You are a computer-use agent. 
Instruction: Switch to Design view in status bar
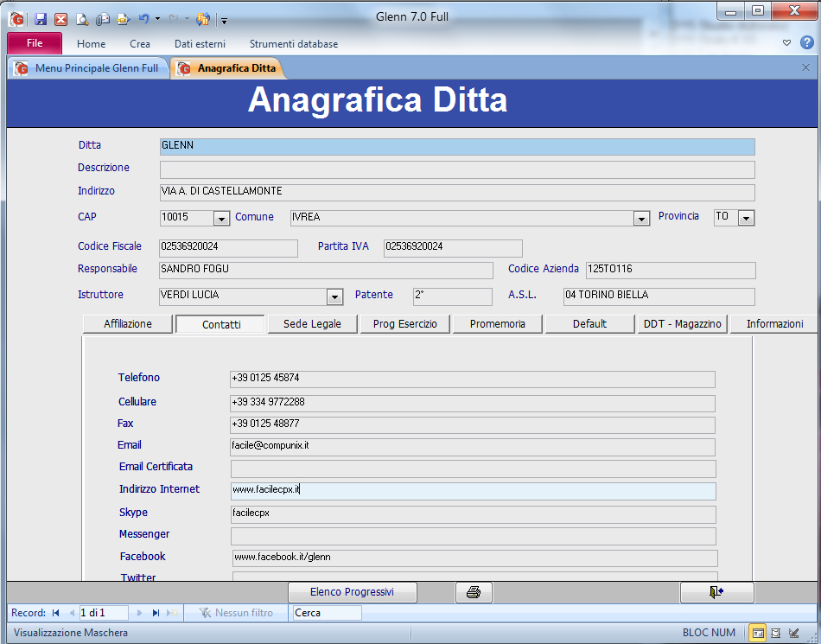pos(793,633)
